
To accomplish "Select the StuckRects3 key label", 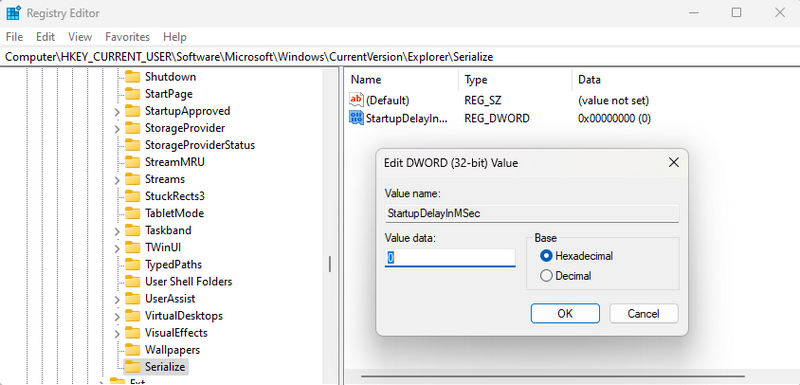I will tap(174, 196).
